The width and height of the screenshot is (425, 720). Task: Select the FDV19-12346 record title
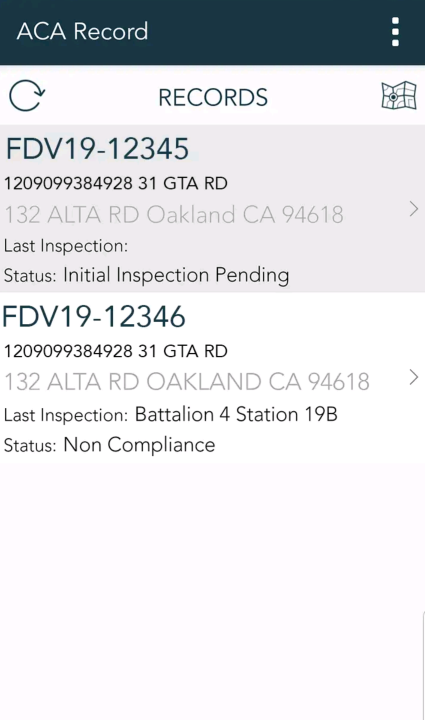click(x=94, y=316)
